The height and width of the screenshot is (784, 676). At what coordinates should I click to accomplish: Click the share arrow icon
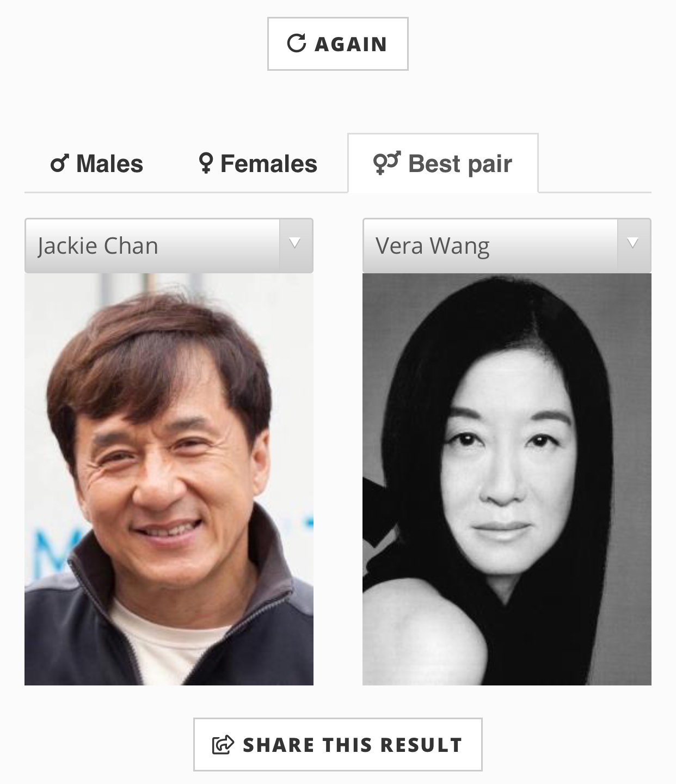[x=223, y=744]
